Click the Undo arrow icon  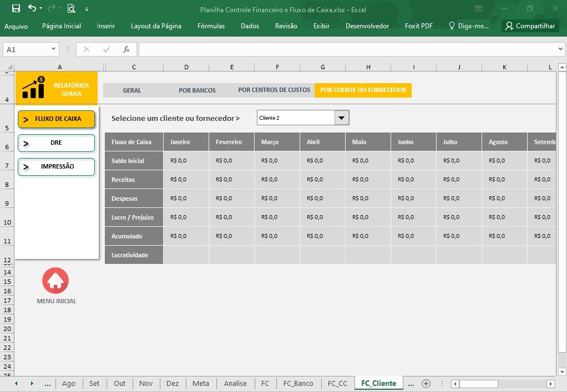(x=32, y=8)
